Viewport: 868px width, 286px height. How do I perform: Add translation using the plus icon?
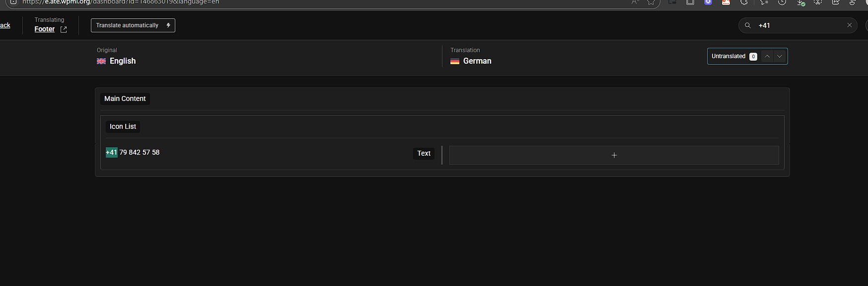pyautogui.click(x=614, y=155)
